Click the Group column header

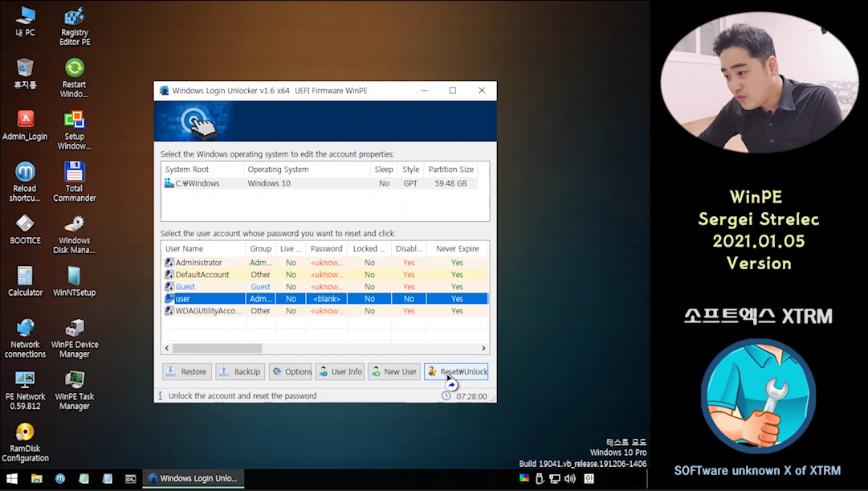[260, 249]
